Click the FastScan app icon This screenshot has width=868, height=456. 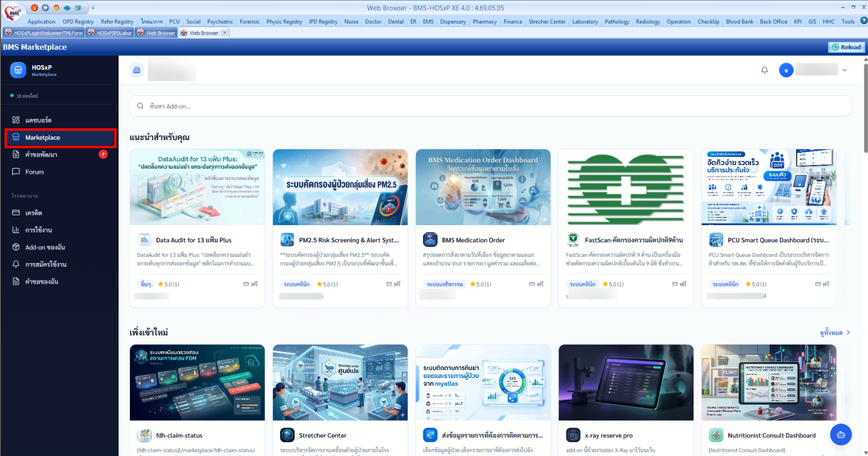(x=573, y=240)
